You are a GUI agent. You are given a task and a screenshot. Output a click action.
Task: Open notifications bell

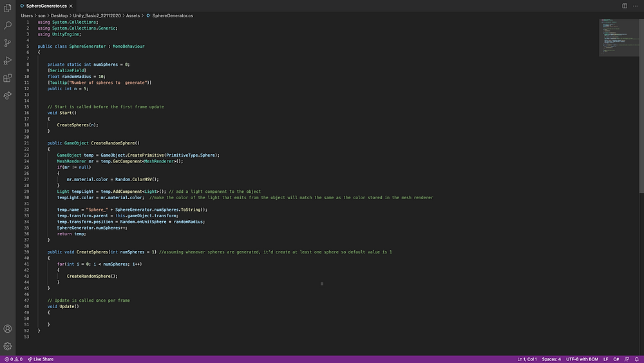click(x=637, y=359)
